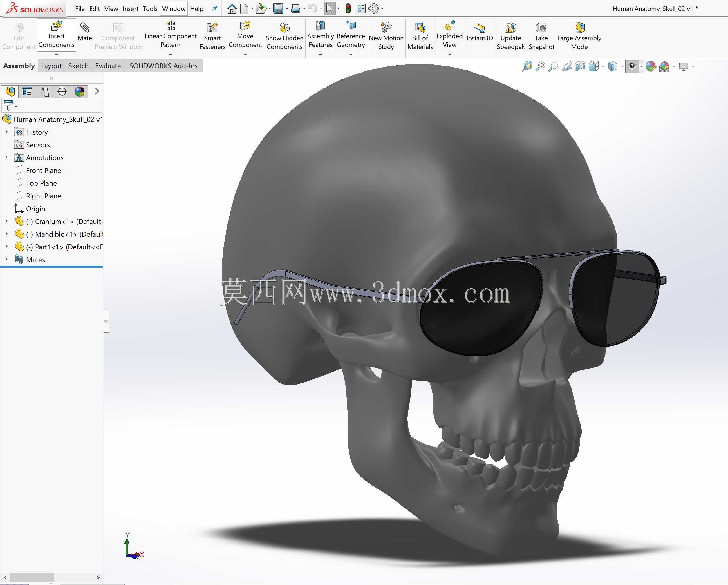Open the ConfigurationManager tab
728x585 pixels.
45,91
